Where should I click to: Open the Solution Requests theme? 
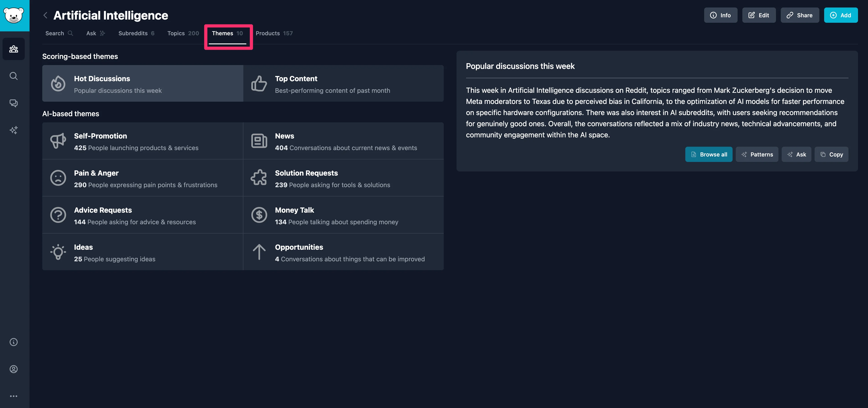pyautogui.click(x=343, y=178)
